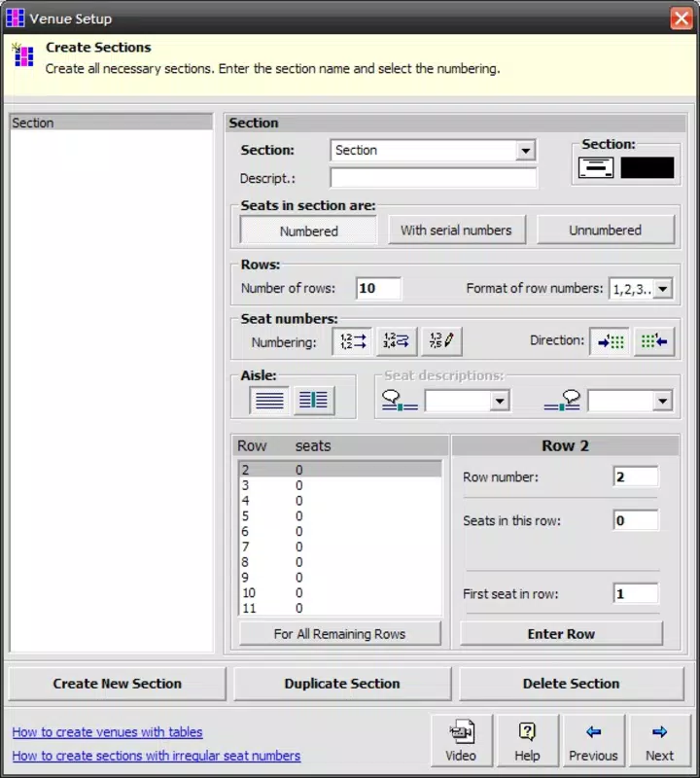Screen dimensions: 700x778
Task: Select row 9 in the row list
Action: coord(340,577)
